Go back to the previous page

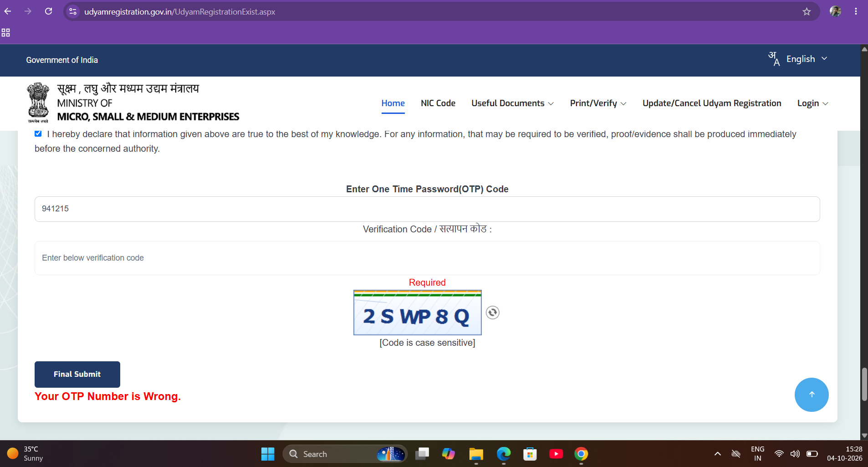[x=8, y=11]
